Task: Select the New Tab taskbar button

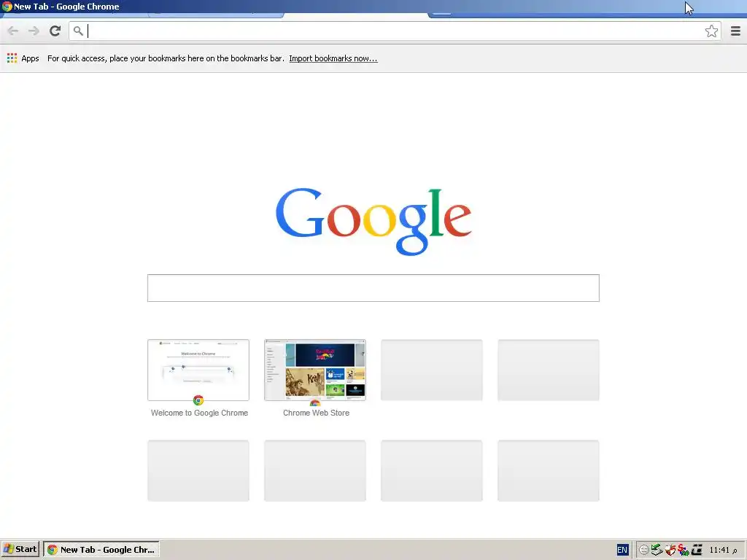Action: pyautogui.click(x=101, y=550)
